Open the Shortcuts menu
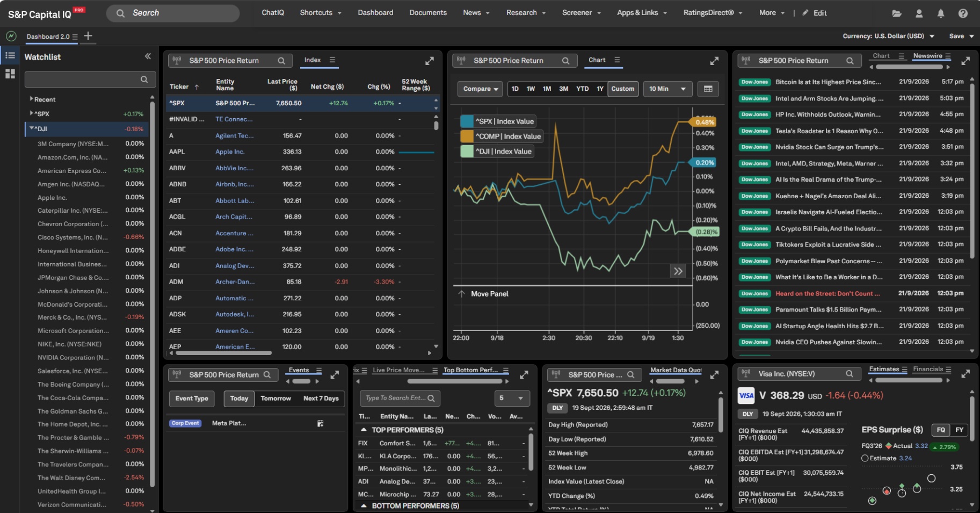 pos(321,13)
